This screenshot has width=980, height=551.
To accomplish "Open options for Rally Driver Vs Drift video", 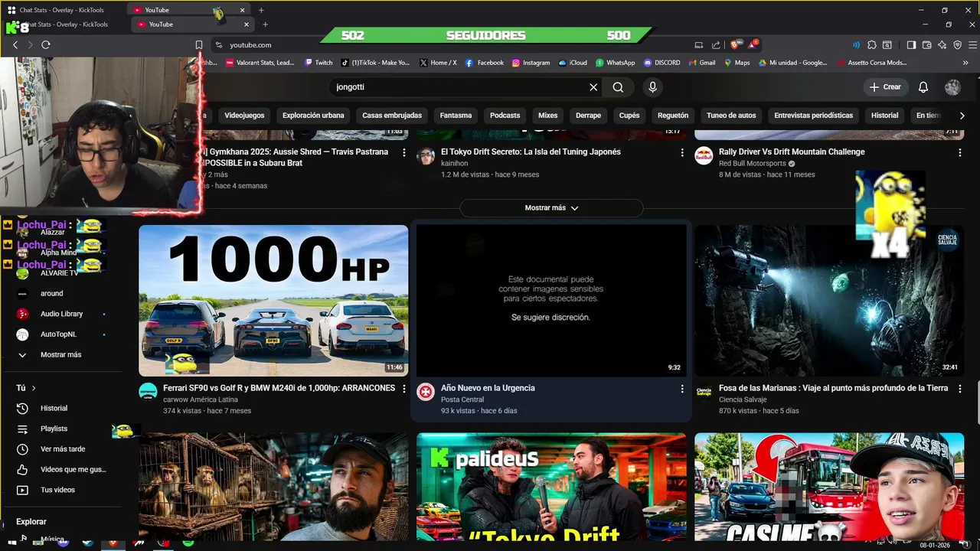I will pyautogui.click(x=959, y=153).
